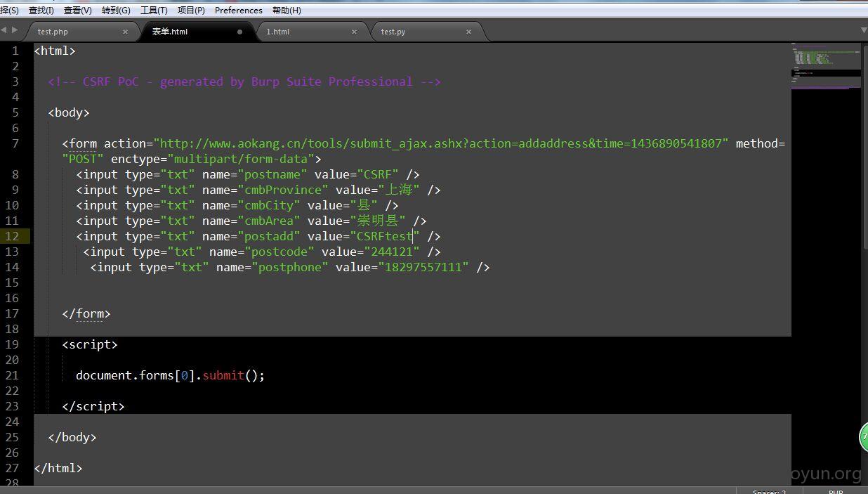Viewport: 868px width, 494px height.
Task: Open the tab list dropdown arrow
Action: 864,30
